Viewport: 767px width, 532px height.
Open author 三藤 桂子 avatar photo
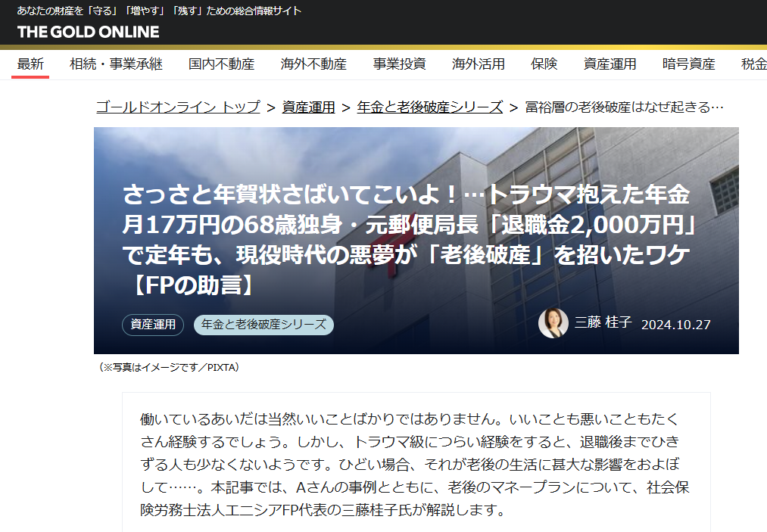click(x=553, y=323)
